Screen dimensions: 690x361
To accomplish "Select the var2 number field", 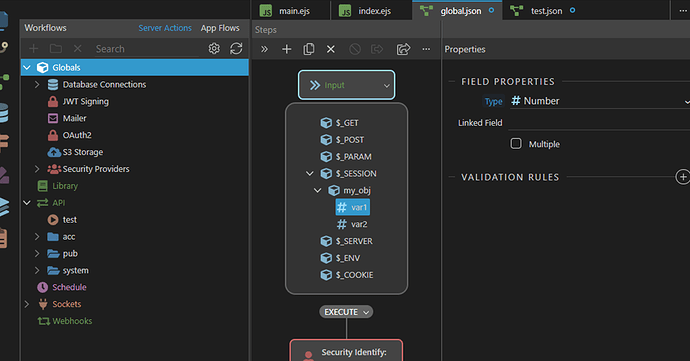I will pyautogui.click(x=352, y=224).
